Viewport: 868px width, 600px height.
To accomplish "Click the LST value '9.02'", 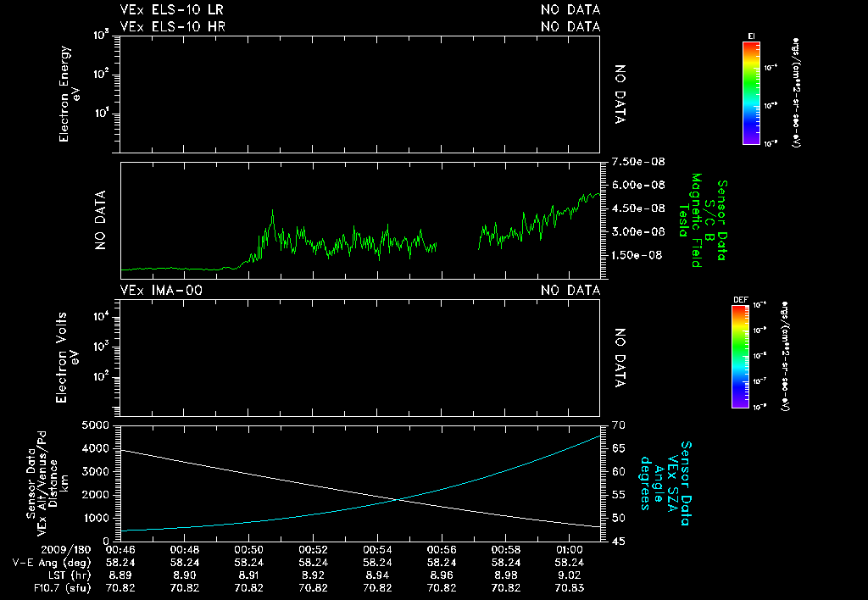I will [570, 575].
